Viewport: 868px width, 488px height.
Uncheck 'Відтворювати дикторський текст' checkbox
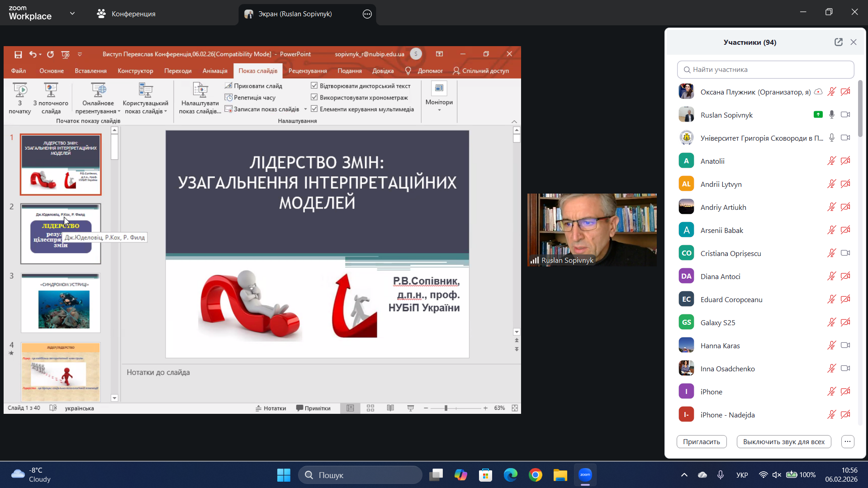(314, 85)
